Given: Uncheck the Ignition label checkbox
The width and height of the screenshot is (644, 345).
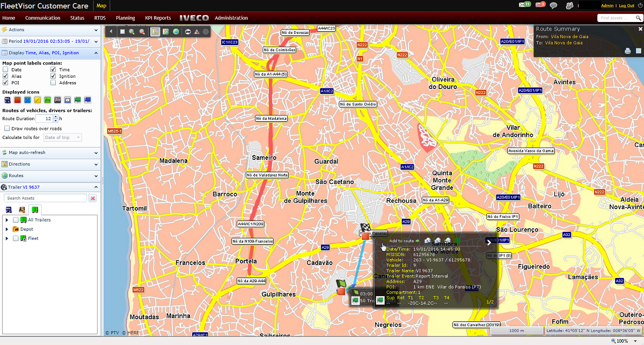Looking at the screenshot, I should point(54,76).
